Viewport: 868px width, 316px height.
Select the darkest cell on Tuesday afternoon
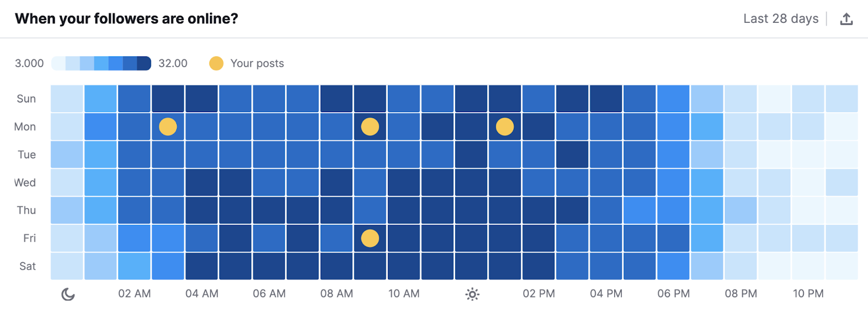pos(573,154)
